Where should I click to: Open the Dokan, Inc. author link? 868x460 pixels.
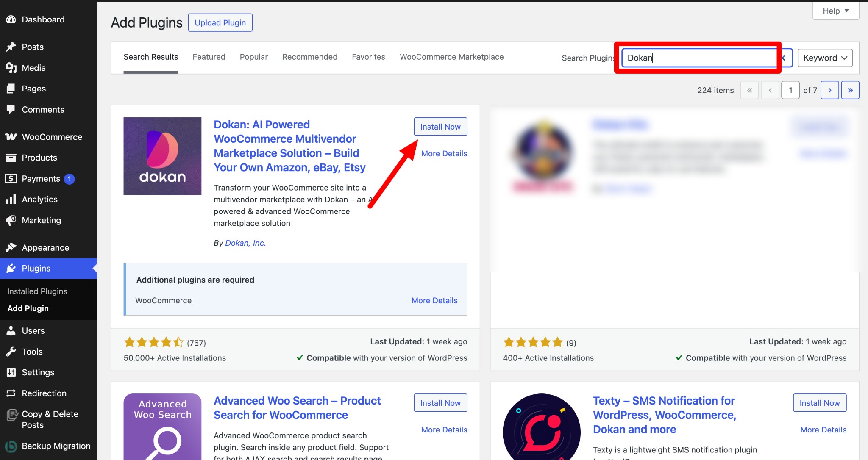coord(245,243)
